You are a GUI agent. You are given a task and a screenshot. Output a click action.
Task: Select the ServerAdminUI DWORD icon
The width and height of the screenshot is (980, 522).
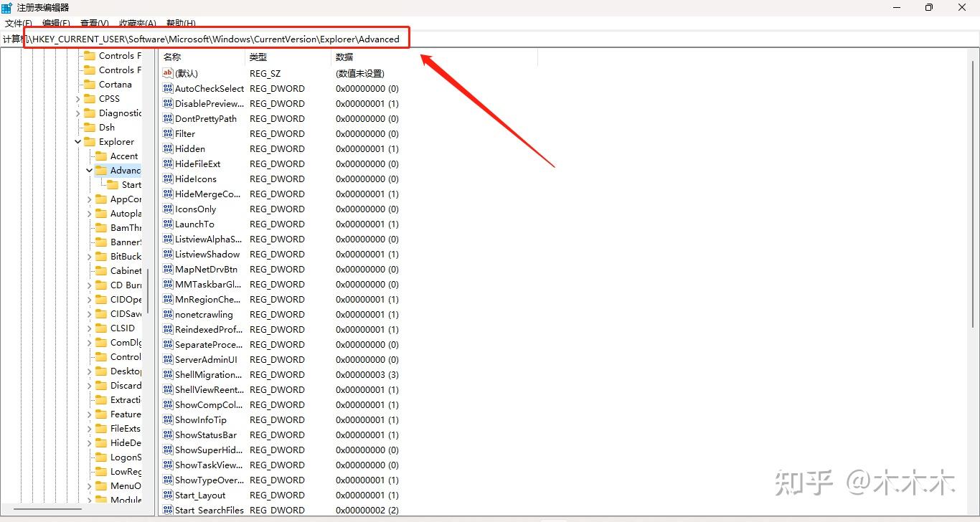pyautogui.click(x=168, y=359)
